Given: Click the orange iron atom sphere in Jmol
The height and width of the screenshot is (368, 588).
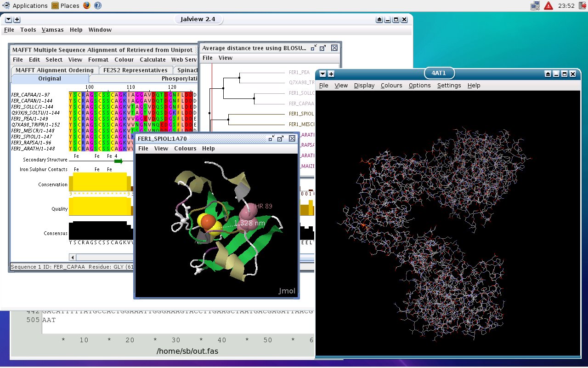Looking at the screenshot, I should pyautogui.click(x=208, y=223).
